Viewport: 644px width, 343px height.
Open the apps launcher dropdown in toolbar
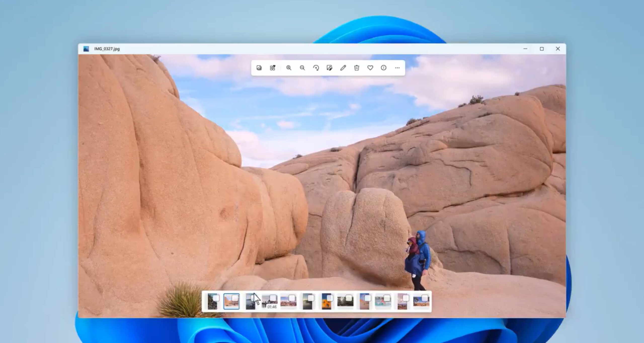coord(272,68)
